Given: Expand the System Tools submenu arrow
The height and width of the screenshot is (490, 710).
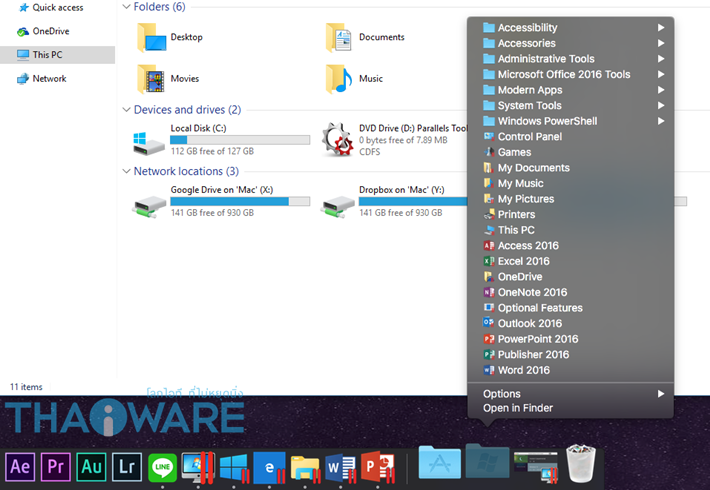Looking at the screenshot, I should (661, 106).
